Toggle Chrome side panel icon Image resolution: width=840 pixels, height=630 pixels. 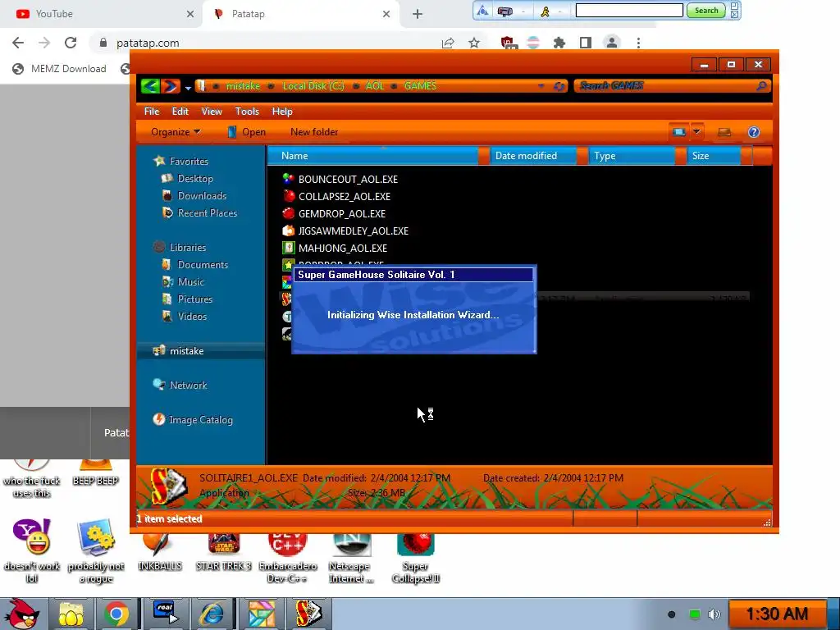pos(586,43)
